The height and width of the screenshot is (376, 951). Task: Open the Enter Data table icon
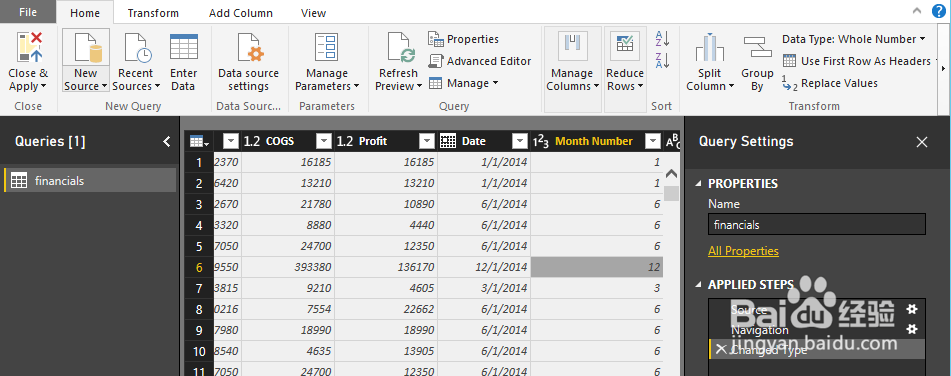coord(183,47)
